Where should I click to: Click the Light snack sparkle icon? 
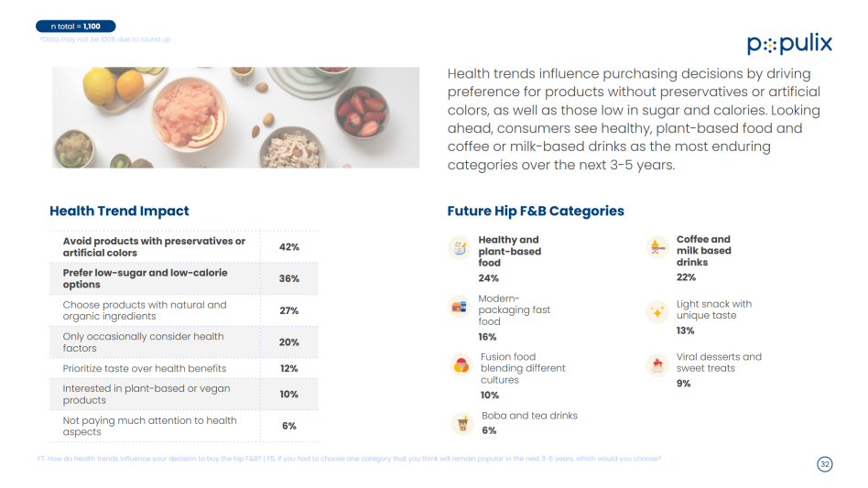point(657,312)
